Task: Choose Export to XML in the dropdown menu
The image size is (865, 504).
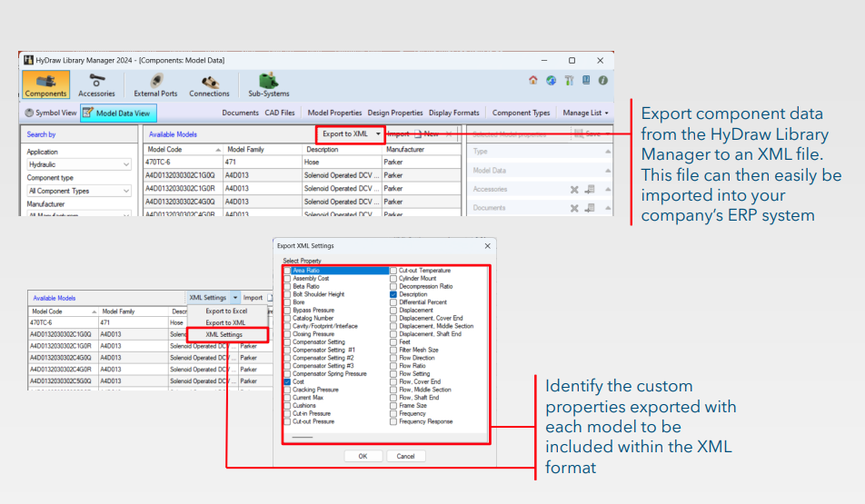Action: [227, 322]
